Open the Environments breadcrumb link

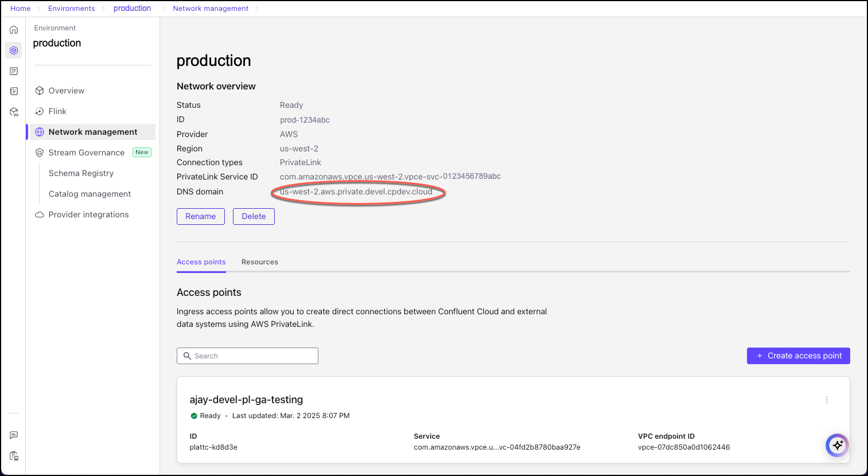(x=71, y=8)
